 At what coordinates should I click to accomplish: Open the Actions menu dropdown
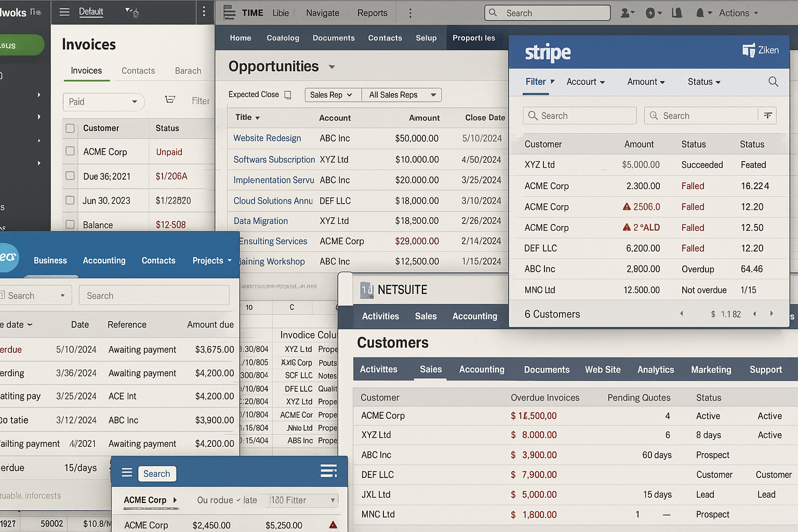pos(738,13)
